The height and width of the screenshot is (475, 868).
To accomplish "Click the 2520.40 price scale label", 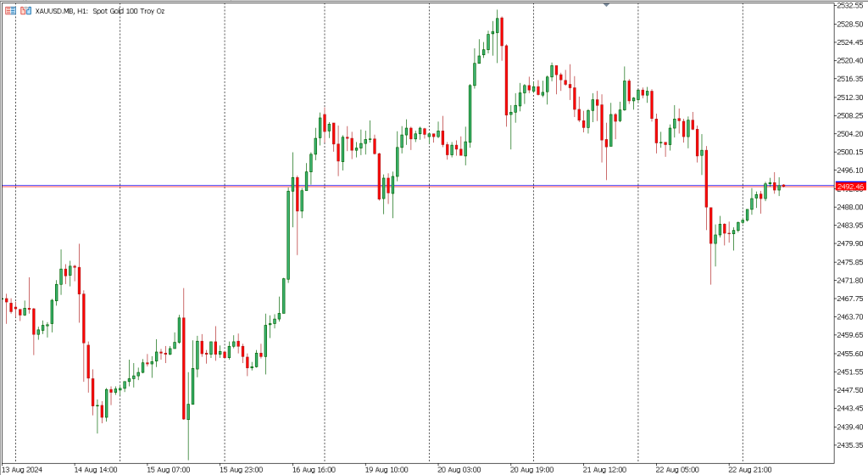I will (x=850, y=60).
